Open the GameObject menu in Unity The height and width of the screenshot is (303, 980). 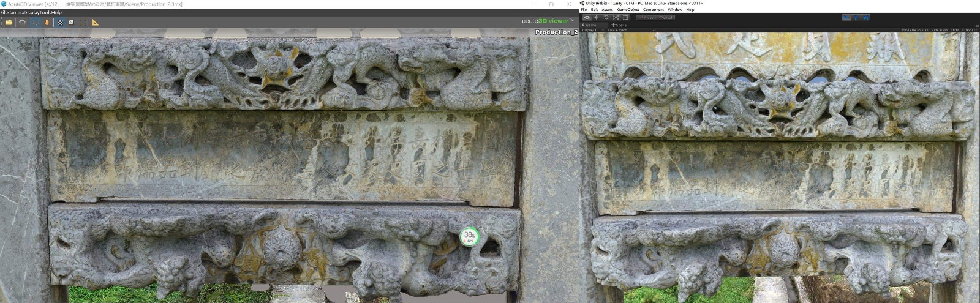coord(627,10)
